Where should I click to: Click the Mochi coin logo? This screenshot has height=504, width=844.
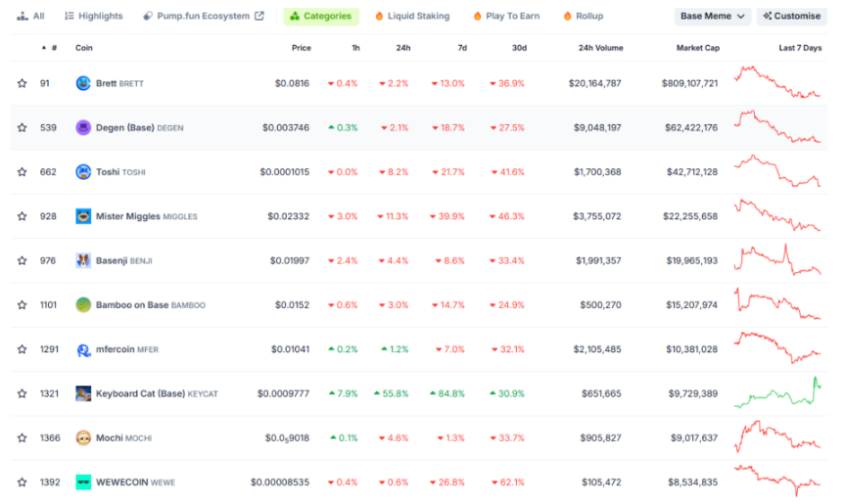[83, 437]
